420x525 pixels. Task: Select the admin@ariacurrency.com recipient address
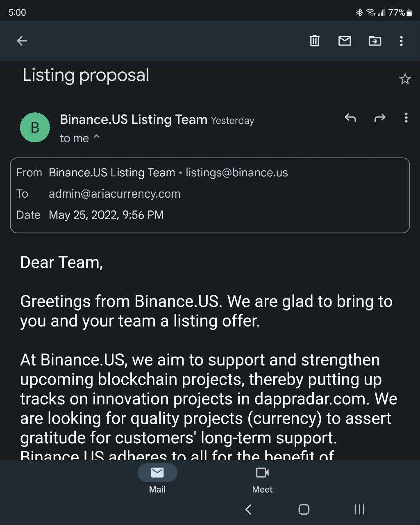(114, 194)
